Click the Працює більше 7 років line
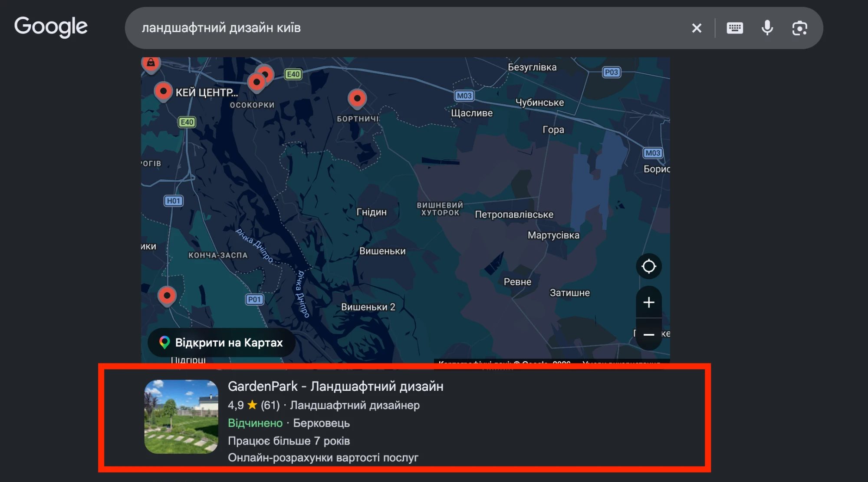 click(x=289, y=441)
